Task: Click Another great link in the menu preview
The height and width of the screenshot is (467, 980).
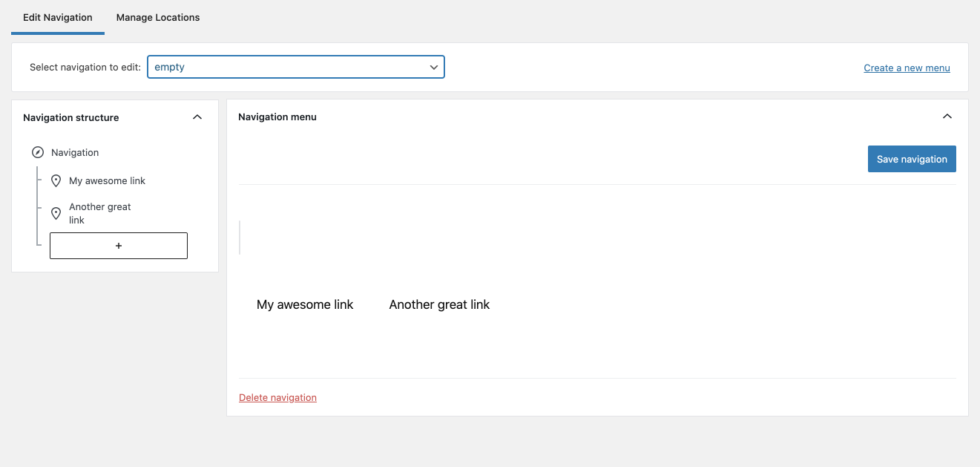Action: pyautogui.click(x=438, y=304)
